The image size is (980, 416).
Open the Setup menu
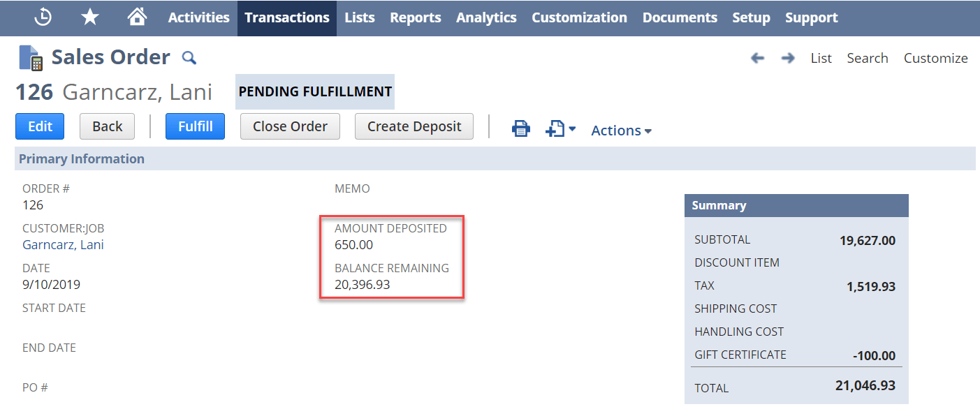point(751,18)
